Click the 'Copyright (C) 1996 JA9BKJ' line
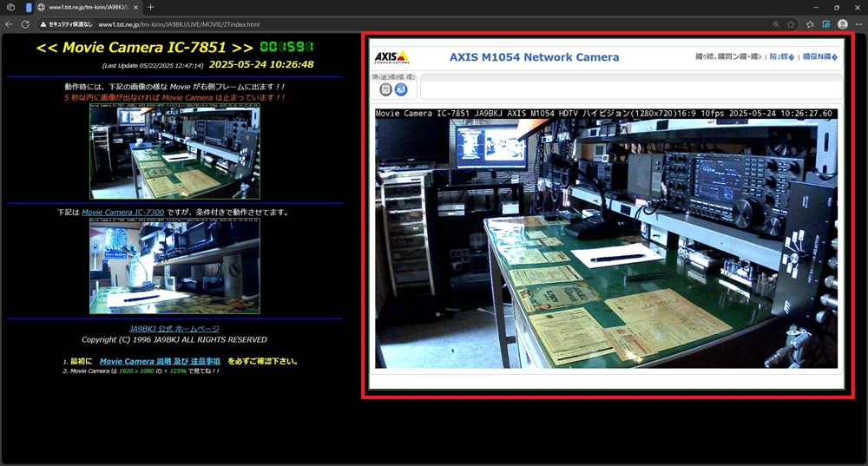Viewport: 868px width, 466px height. [174, 339]
